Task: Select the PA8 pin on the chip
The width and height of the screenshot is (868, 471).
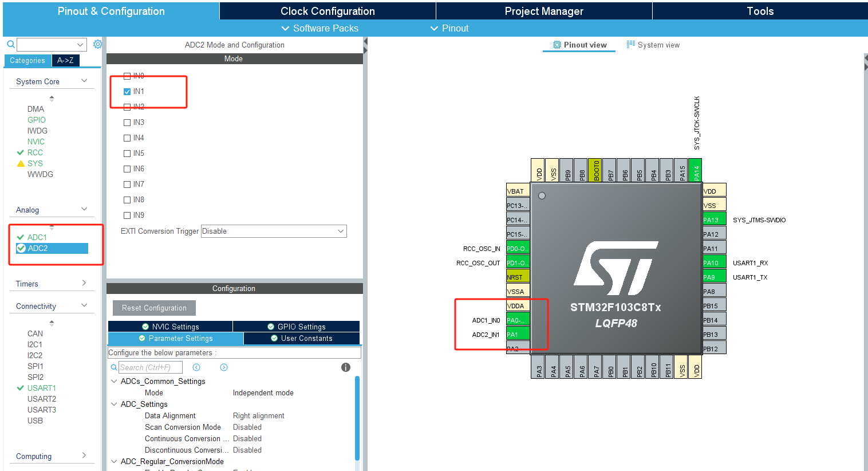Action: click(715, 291)
